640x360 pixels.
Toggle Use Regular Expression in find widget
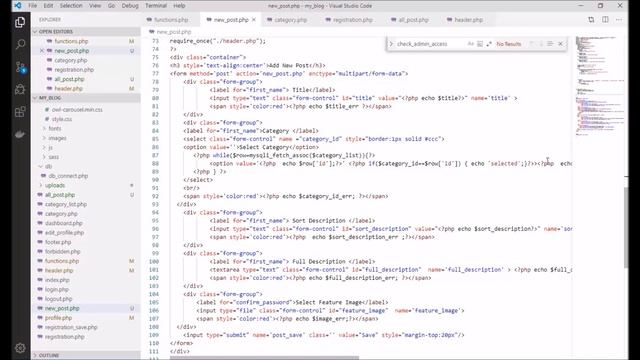[489, 44]
